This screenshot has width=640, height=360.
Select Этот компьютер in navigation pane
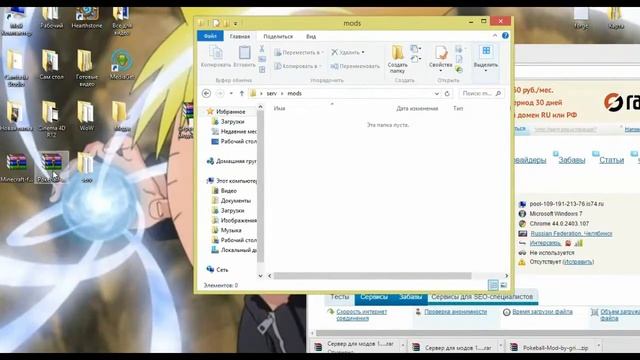click(232, 181)
